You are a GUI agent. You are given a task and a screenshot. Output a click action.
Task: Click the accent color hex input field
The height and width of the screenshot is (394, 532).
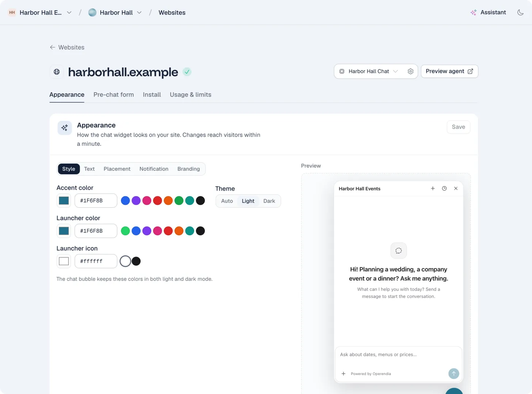(x=96, y=200)
